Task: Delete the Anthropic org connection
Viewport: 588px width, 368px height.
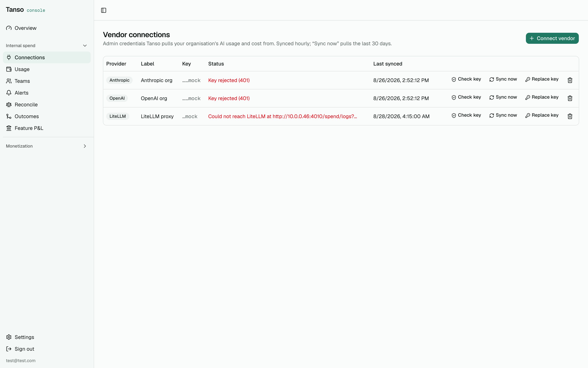Action: coord(570,80)
